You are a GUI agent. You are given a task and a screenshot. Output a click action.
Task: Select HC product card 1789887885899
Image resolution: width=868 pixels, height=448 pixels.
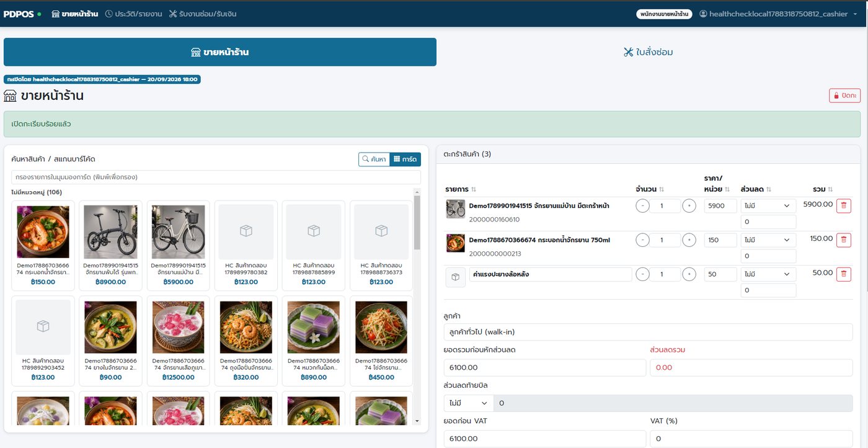[313, 245]
